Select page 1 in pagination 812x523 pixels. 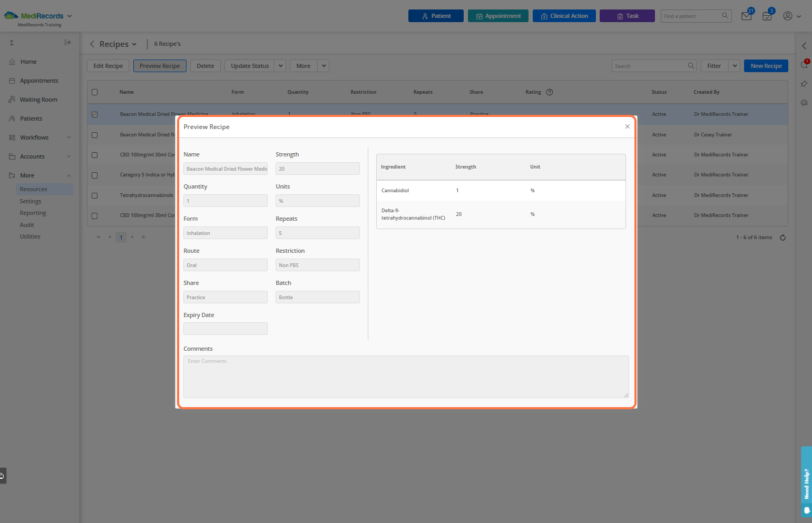tap(121, 237)
